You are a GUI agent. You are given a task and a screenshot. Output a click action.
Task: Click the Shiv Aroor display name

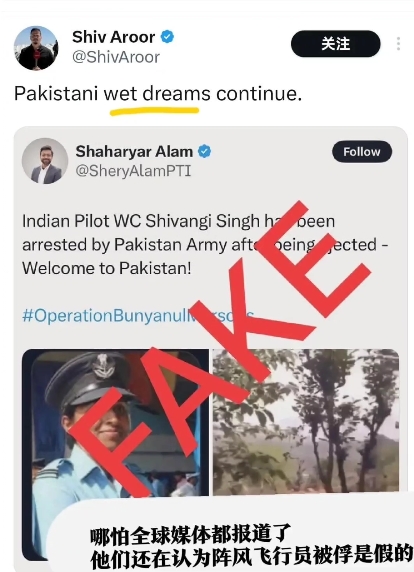113,37
